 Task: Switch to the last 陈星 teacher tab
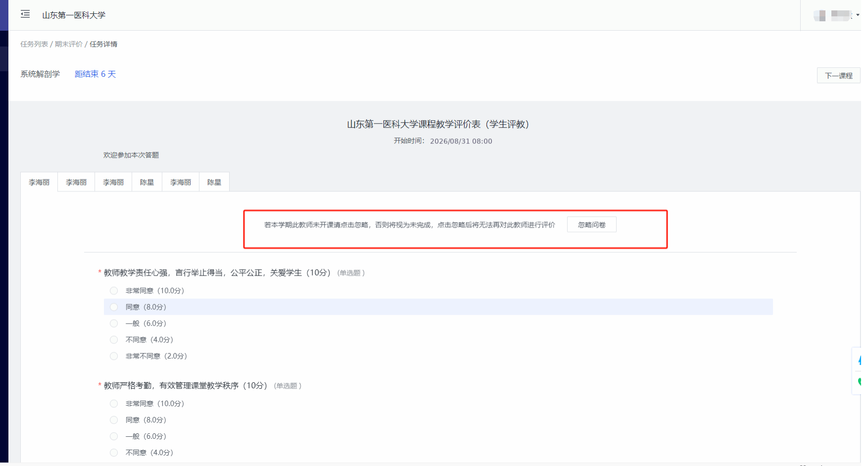click(214, 182)
